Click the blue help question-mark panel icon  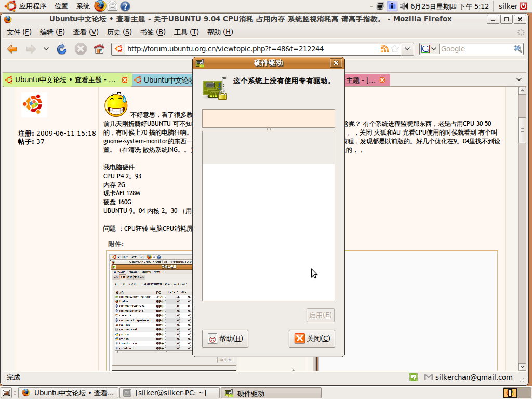click(125, 6)
